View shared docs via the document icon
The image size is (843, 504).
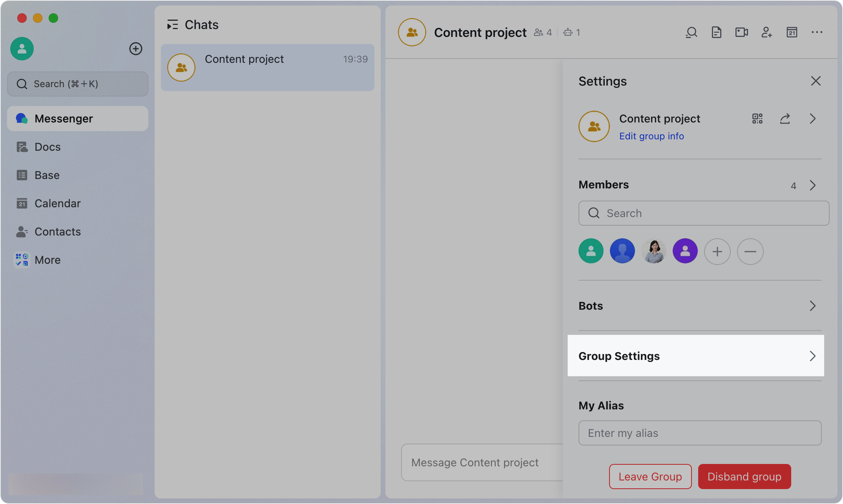(717, 32)
